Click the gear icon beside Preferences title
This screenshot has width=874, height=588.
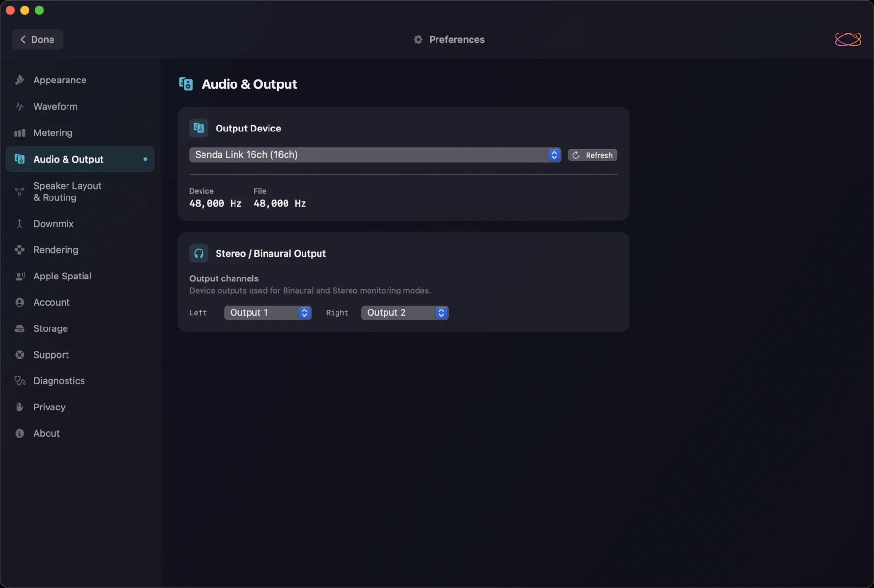coord(418,39)
